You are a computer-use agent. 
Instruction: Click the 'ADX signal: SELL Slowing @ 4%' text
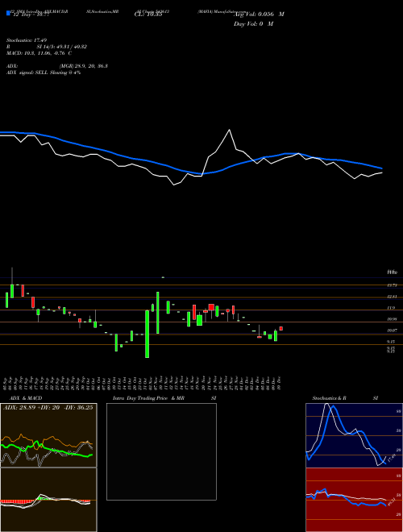44,73
